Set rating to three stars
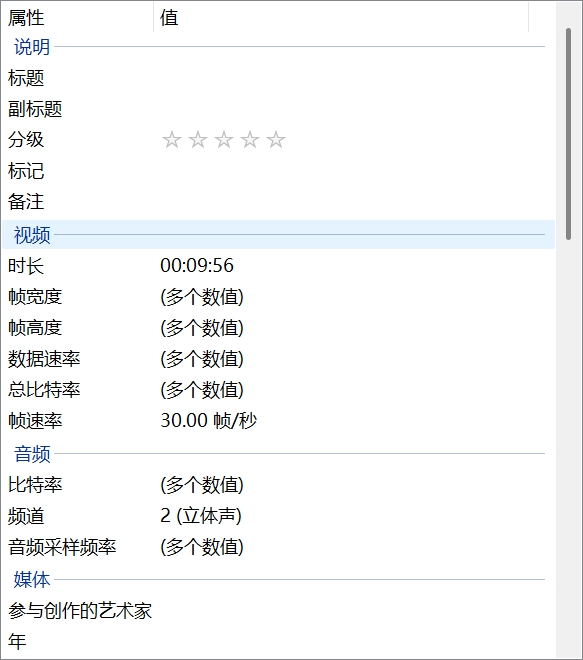This screenshot has width=583, height=660. pyautogui.click(x=224, y=140)
